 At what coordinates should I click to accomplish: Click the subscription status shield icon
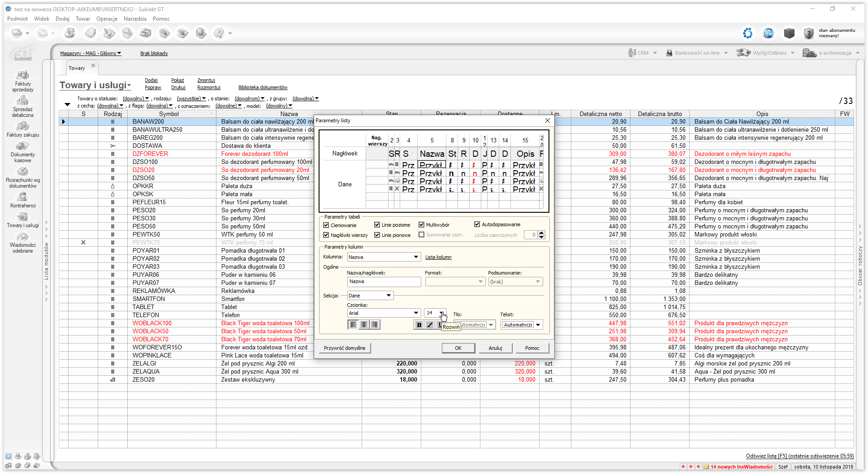click(808, 33)
